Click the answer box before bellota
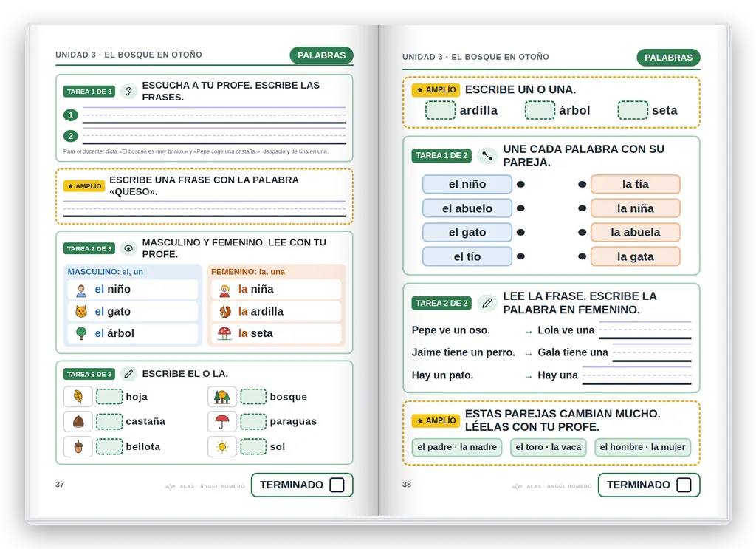The width and height of the screenshot is (756, 549). (109, 447)
